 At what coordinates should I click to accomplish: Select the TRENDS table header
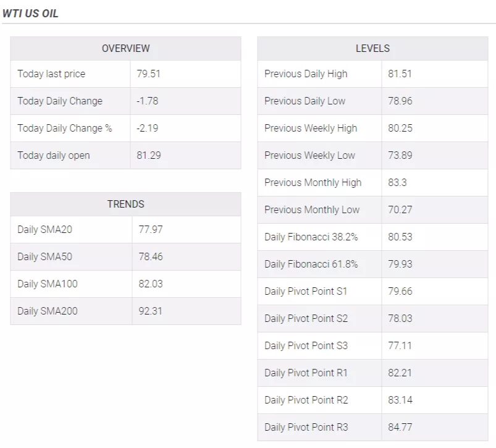(x=125, y=204)
